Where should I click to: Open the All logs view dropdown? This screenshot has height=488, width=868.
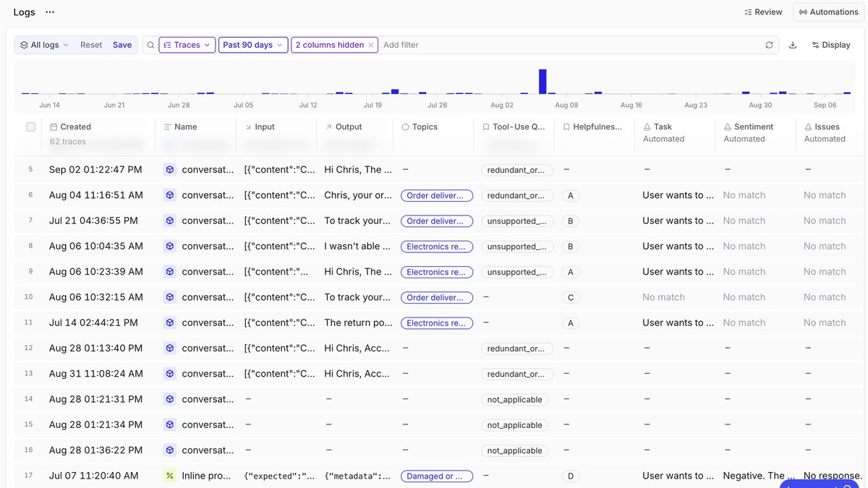[45, 45]
